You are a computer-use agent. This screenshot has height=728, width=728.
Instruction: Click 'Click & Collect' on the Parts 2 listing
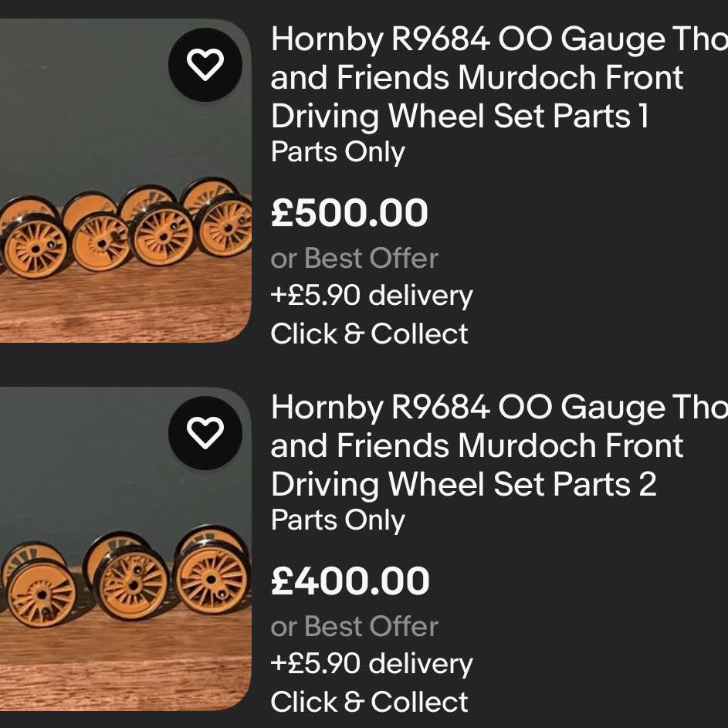pos(369,702)
